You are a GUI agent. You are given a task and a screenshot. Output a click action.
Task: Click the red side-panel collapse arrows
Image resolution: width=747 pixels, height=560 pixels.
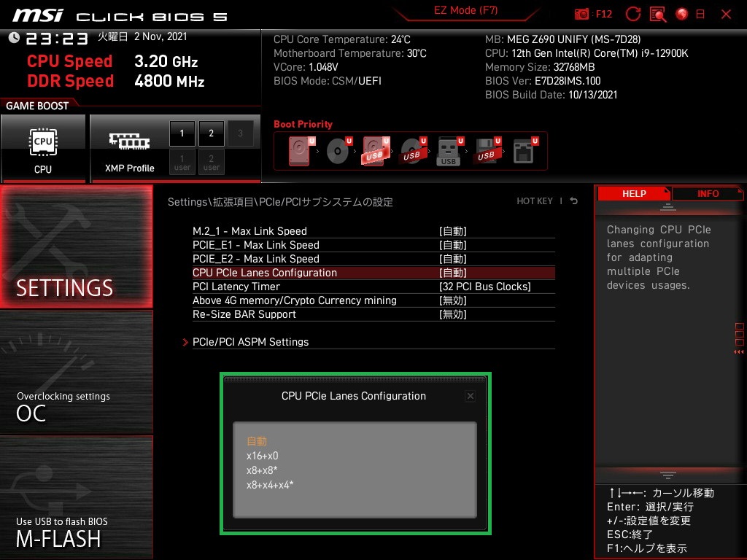(x=739, y=352)
